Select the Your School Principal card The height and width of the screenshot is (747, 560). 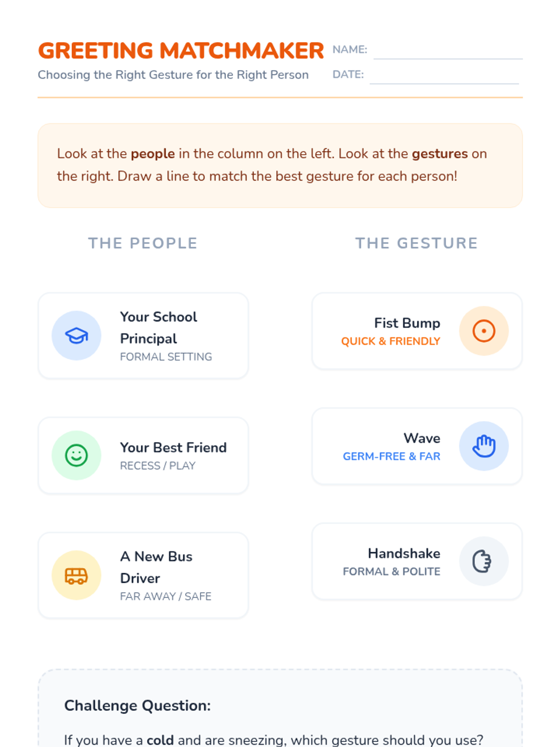point(143,336)
